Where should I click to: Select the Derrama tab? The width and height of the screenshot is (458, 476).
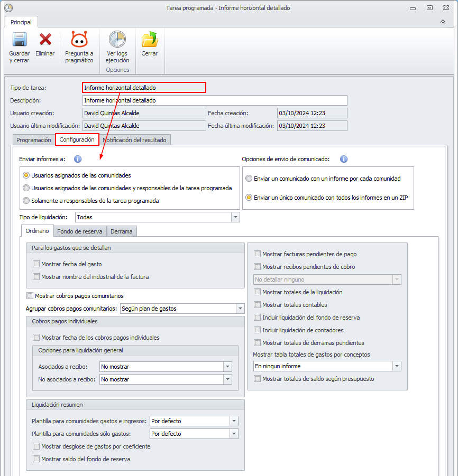[122, 231]
